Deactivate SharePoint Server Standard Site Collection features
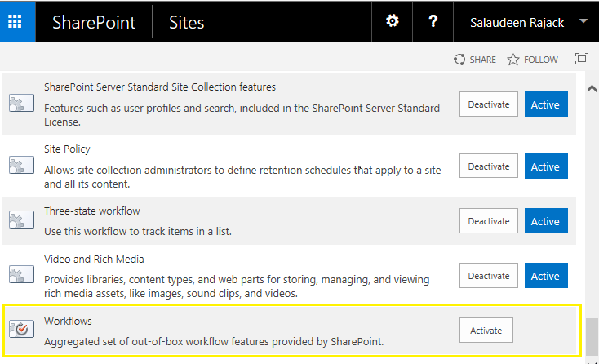 click(489, 104)
